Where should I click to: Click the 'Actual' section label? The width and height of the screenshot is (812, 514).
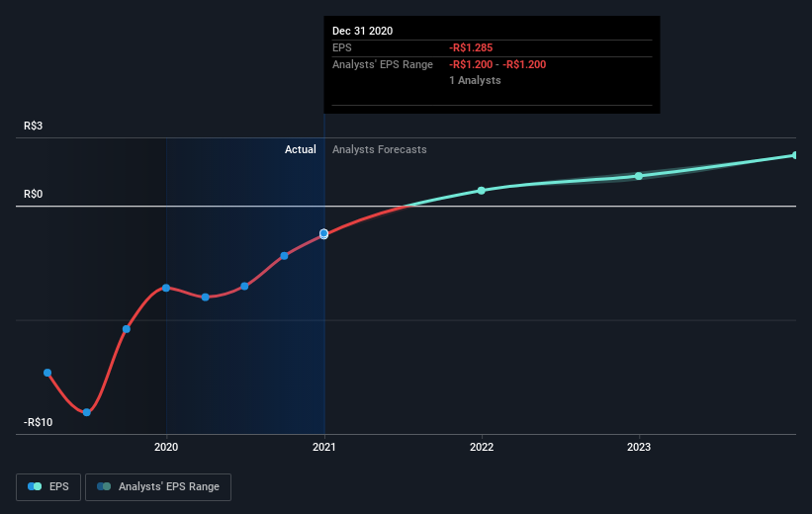click(301, 149)
